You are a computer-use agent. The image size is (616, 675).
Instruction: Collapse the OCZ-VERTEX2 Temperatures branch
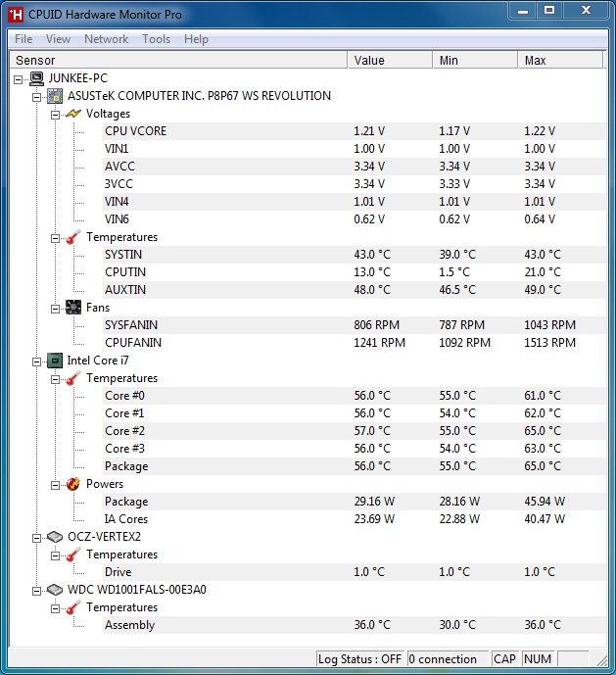tap(55, 555)
